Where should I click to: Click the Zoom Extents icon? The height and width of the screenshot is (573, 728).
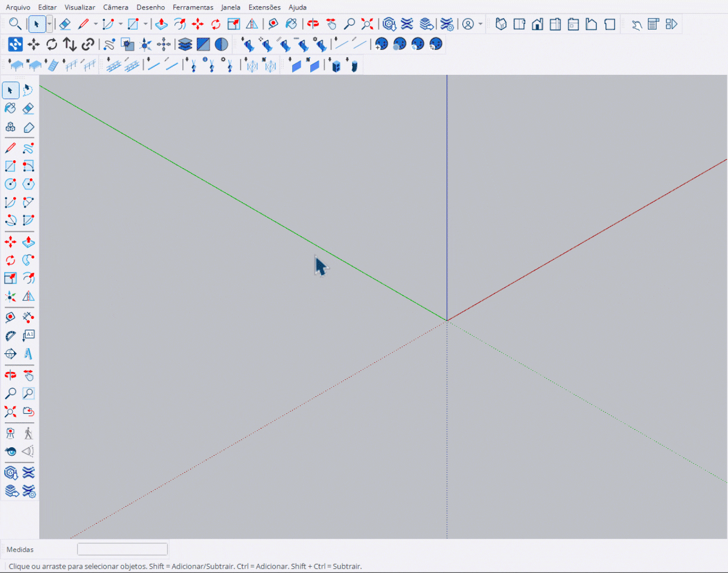[x=10, y=412]
